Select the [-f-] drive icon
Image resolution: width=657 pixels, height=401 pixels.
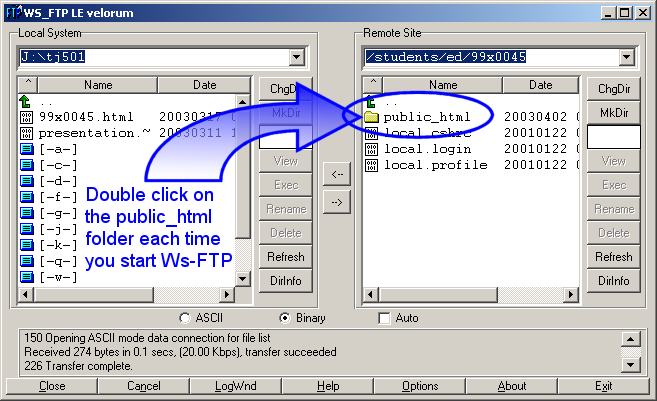(x=27, y=197)
